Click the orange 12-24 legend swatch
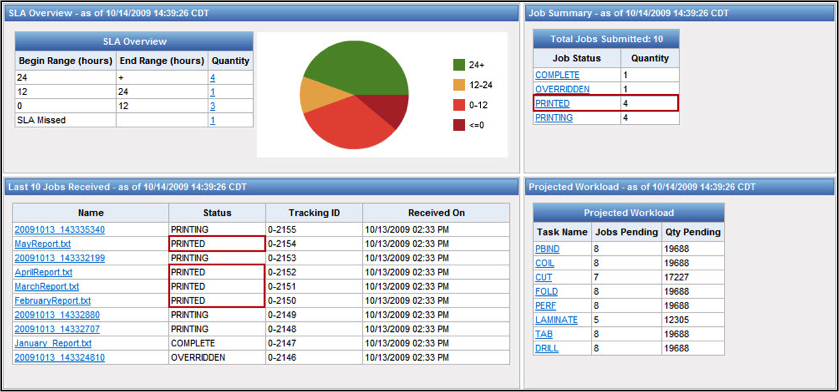The width and height of the screenshot is (839, 392). tap(459, 85)
